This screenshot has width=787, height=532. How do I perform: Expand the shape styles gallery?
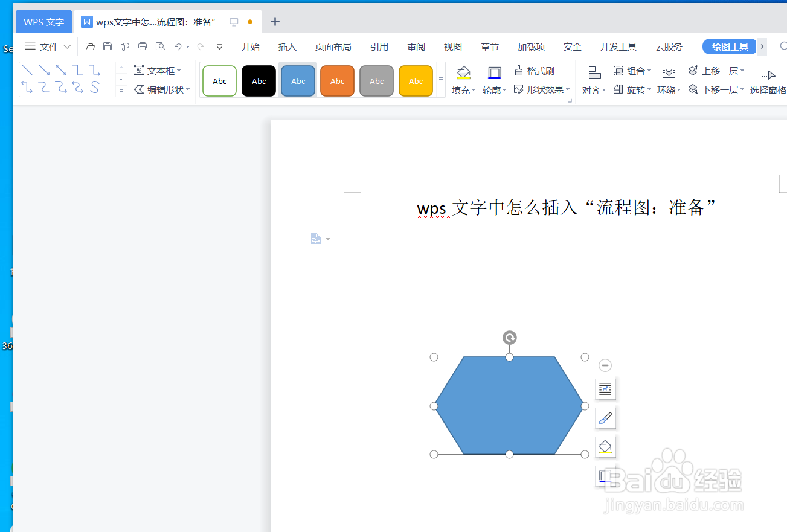[441, 79]
